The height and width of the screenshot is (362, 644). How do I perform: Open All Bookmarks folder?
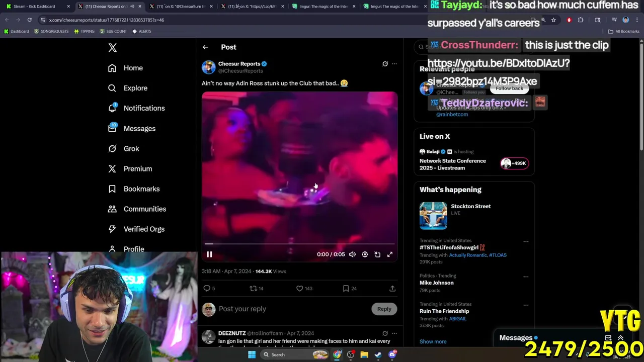[x=624, y=31]
